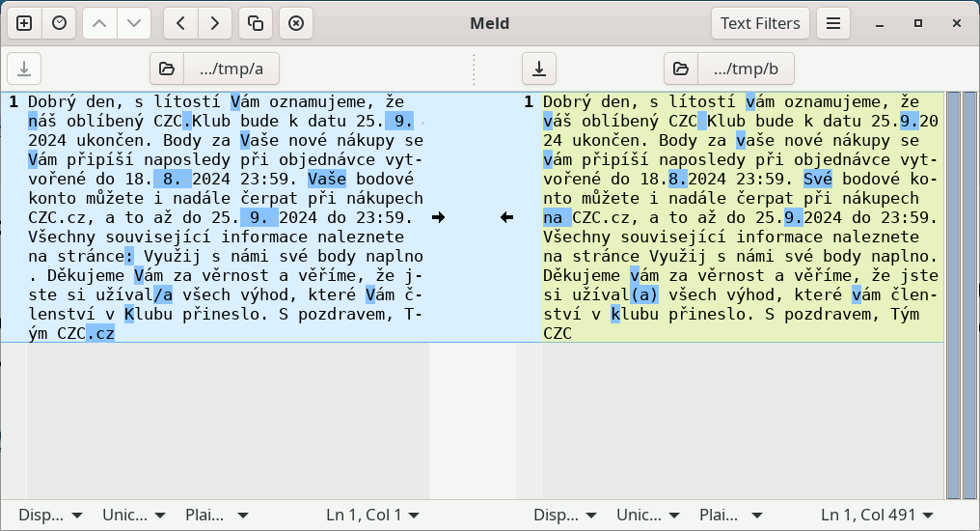Image resolution: width=980 pixels, height=531 pixels.
Task: Click line number 1 in right pane
Action: (x=529, y=102)
